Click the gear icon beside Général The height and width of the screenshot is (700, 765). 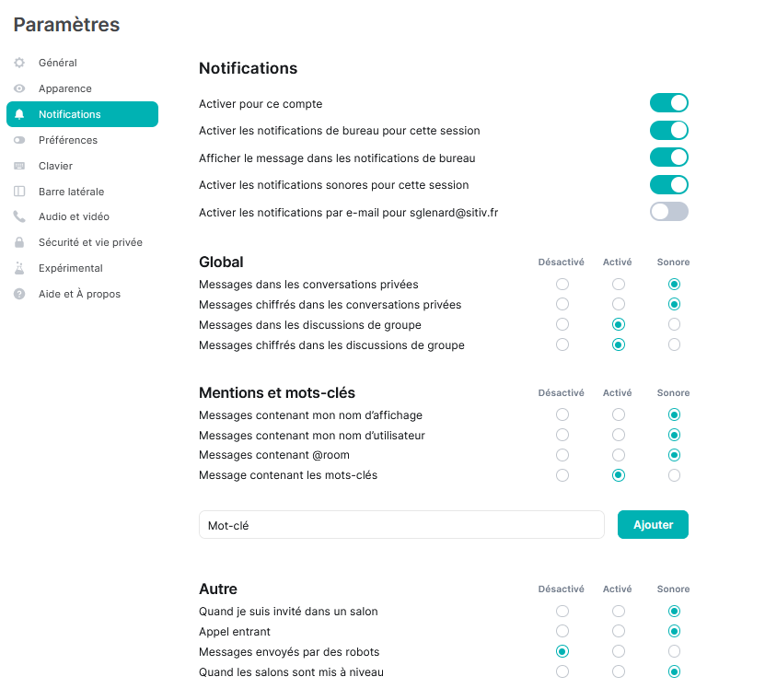19,63
